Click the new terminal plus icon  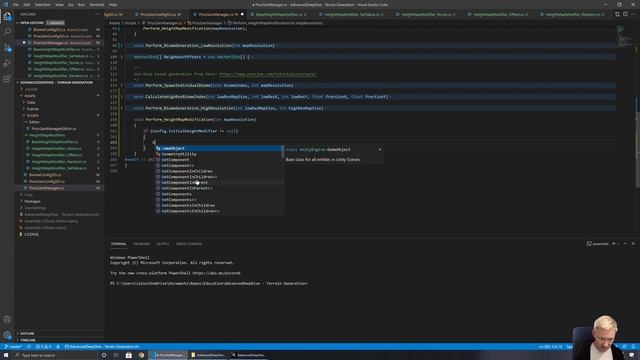[613, 244]
